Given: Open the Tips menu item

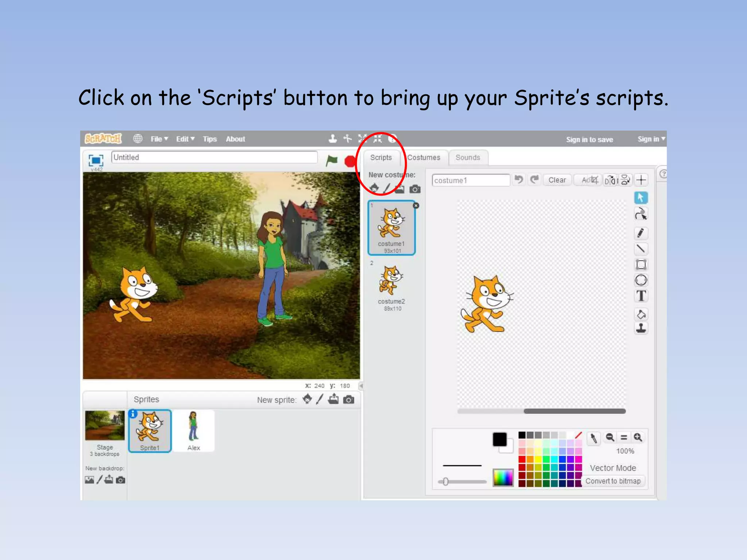Looking at the screenshot, I should click(210, 139).
